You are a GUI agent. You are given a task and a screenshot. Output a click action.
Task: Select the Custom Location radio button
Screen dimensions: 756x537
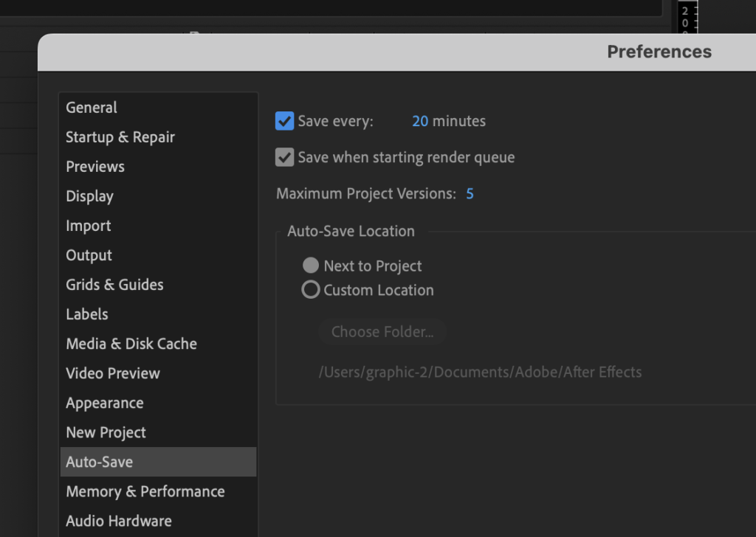pos(311,290)
